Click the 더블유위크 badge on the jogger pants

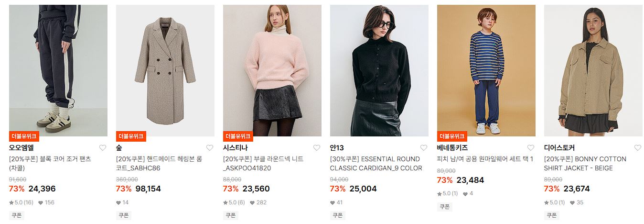[x=23, y=136]
